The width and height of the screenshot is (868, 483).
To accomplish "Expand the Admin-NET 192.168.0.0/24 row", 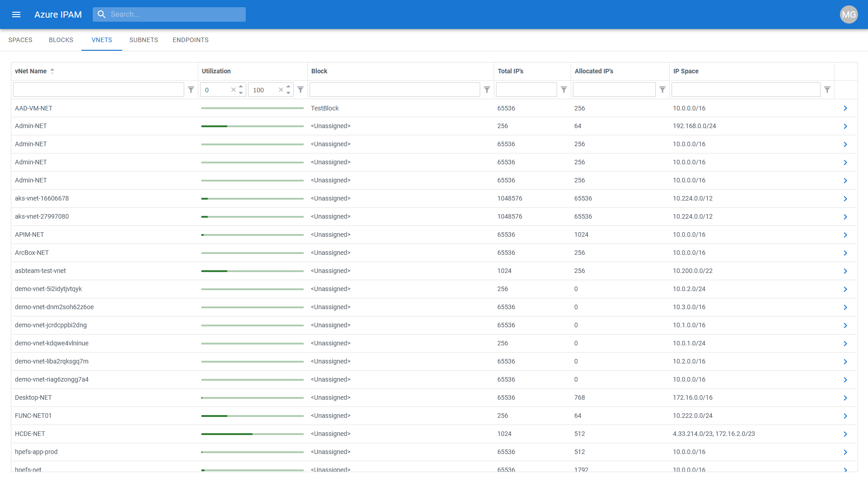I will pyautogui.click(x=845, y=126).
